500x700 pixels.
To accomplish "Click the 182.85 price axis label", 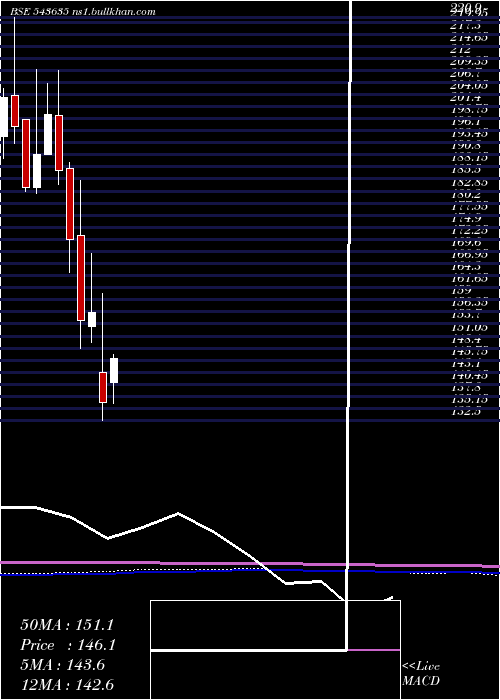I will point(469,183).
